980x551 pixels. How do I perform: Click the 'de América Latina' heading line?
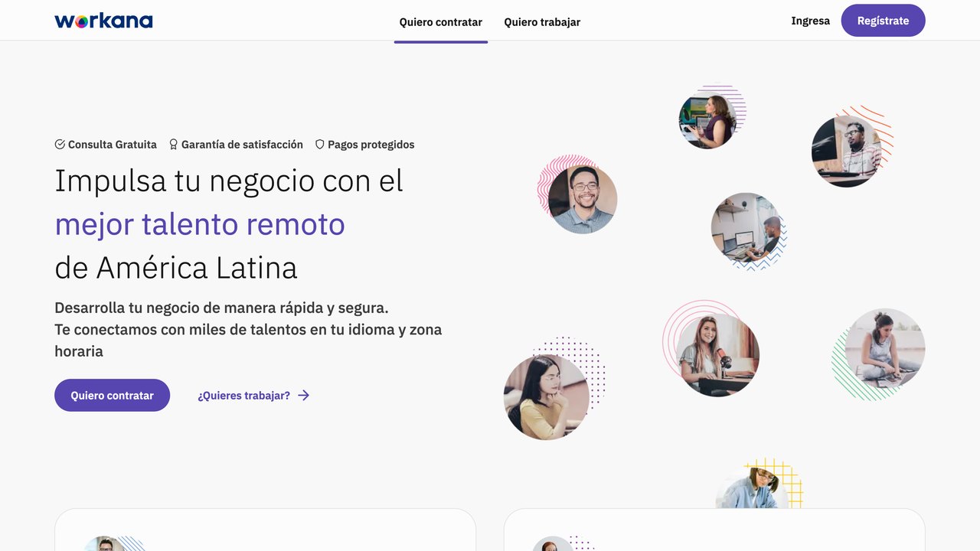[176, 268]
